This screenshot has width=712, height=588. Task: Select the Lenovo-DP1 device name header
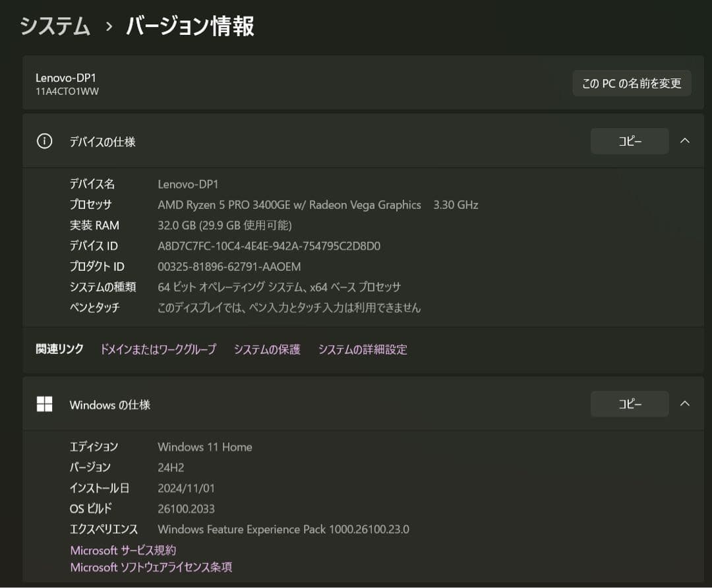64,78
